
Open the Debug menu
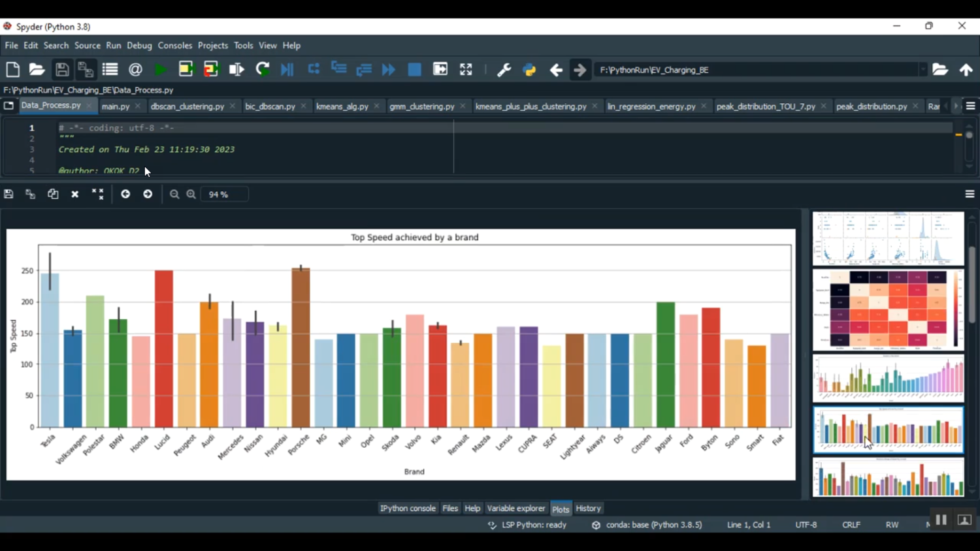[x=139, y=45]
